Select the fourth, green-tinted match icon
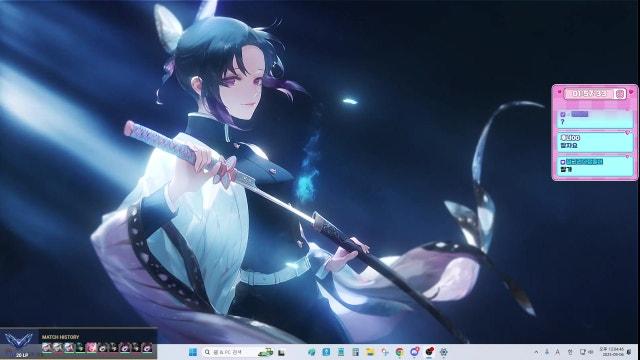This screenshot has height=360, width=640. (x=80, y=347)
